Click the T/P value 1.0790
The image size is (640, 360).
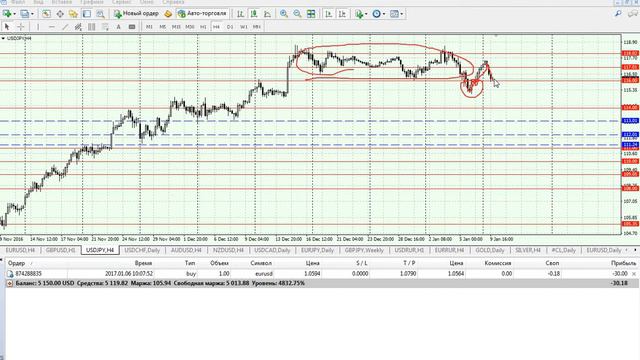[408, 274]
